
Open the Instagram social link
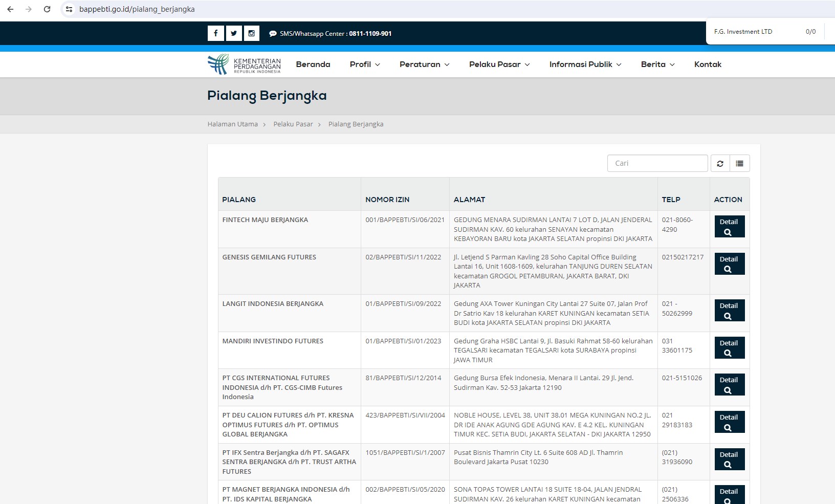coord(251,33)
